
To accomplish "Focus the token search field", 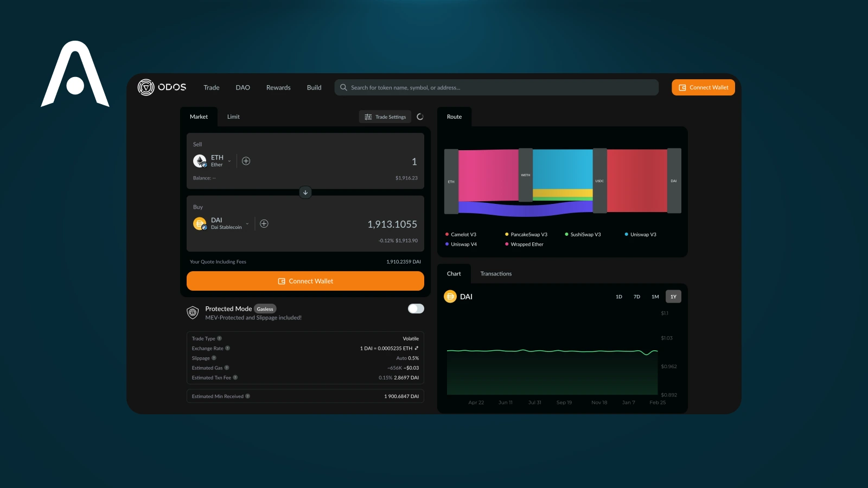I will (496, 87).
